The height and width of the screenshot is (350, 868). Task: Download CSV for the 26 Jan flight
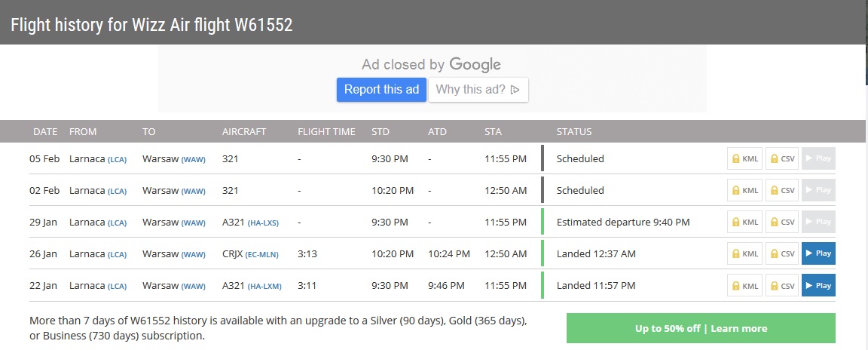[782, 253]
